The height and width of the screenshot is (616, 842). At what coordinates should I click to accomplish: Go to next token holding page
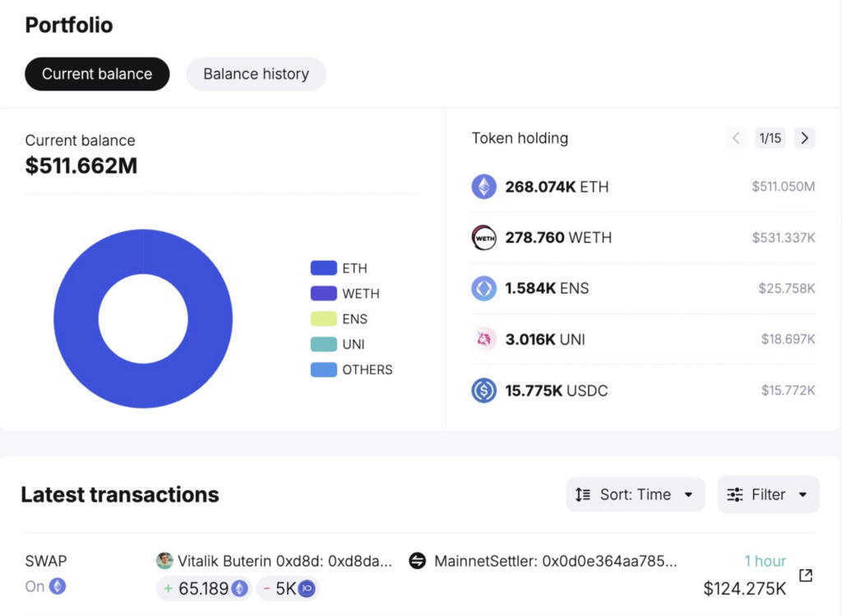(x=804, y=138)
